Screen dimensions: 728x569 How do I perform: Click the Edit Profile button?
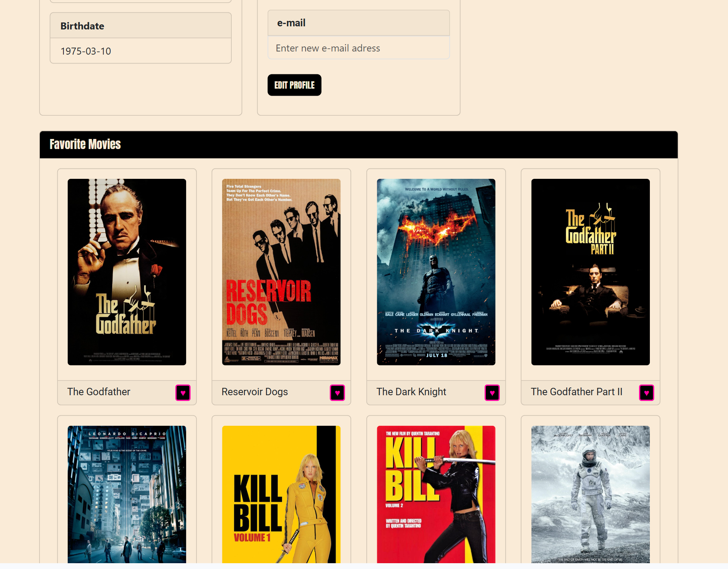pos(294,85)
